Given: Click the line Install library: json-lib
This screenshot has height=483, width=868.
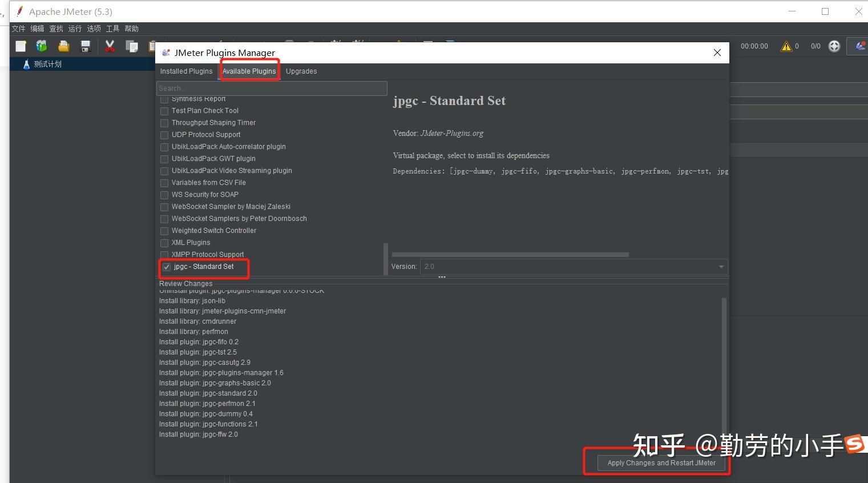Looking at the screenshot, I should 192,301.
